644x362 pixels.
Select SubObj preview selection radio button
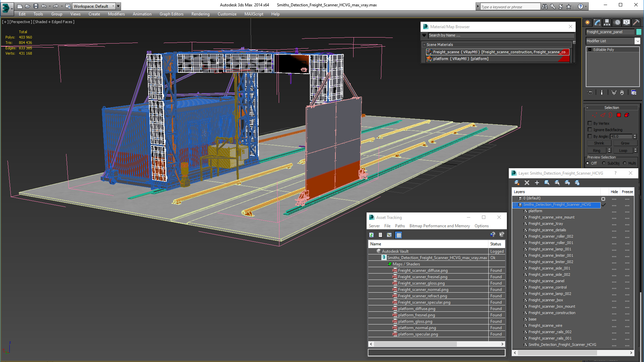604,163
